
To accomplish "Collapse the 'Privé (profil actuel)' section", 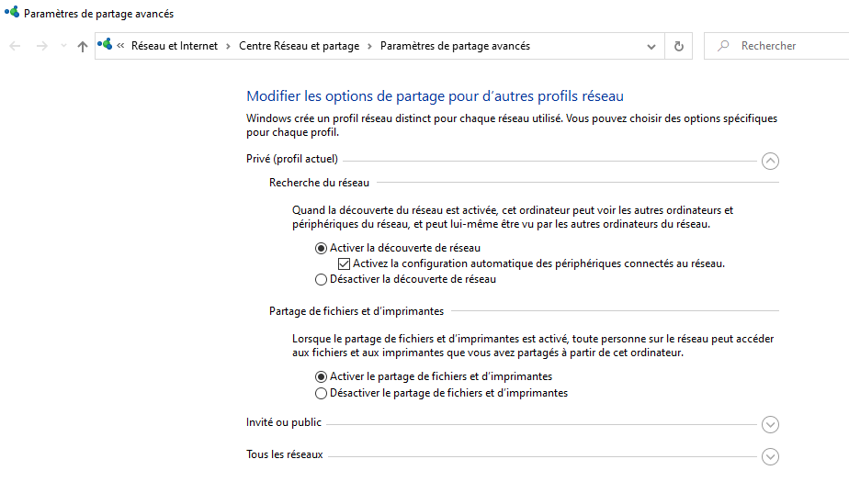I will (x=770, y=161).
